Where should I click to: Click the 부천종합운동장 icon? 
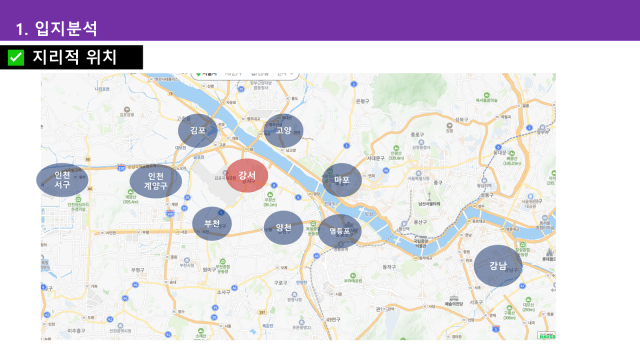pyautogui.click(x=222, y=261)
